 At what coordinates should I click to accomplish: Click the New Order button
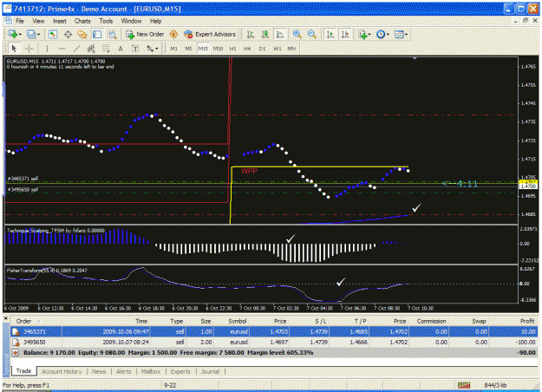tap(145, 34)
